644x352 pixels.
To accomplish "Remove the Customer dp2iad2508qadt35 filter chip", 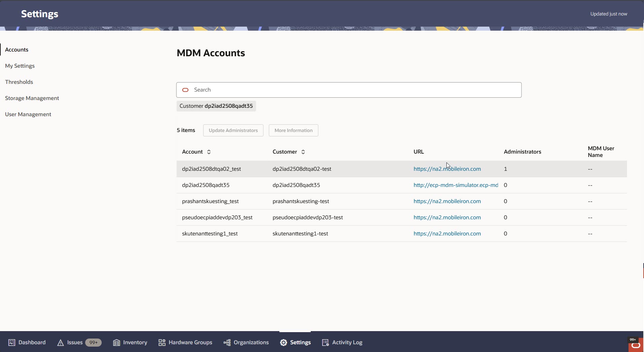I will [x=216, y=106].
